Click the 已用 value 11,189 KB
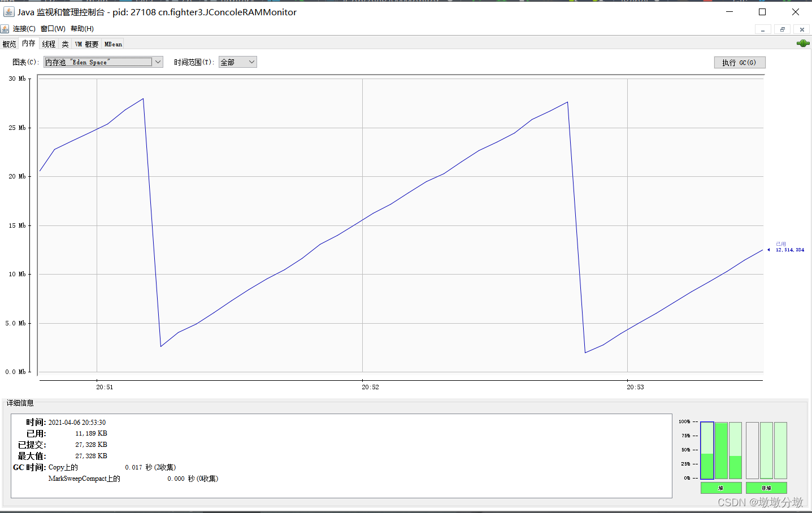 point(91,433)
